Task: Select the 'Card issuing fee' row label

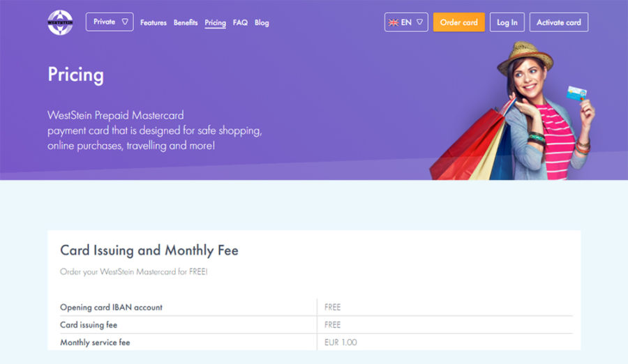Action: tap(89, 325)
